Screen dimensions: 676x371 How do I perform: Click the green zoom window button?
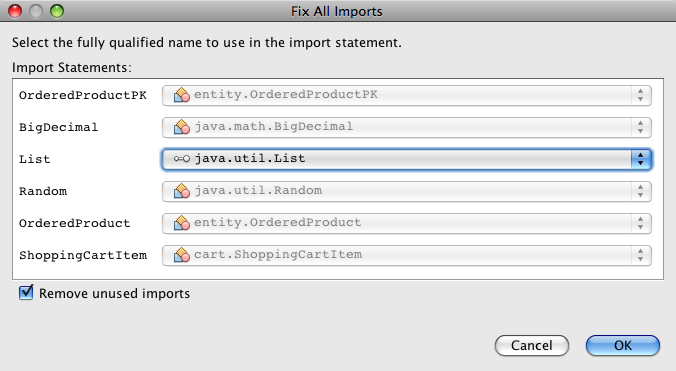(57, 11)
